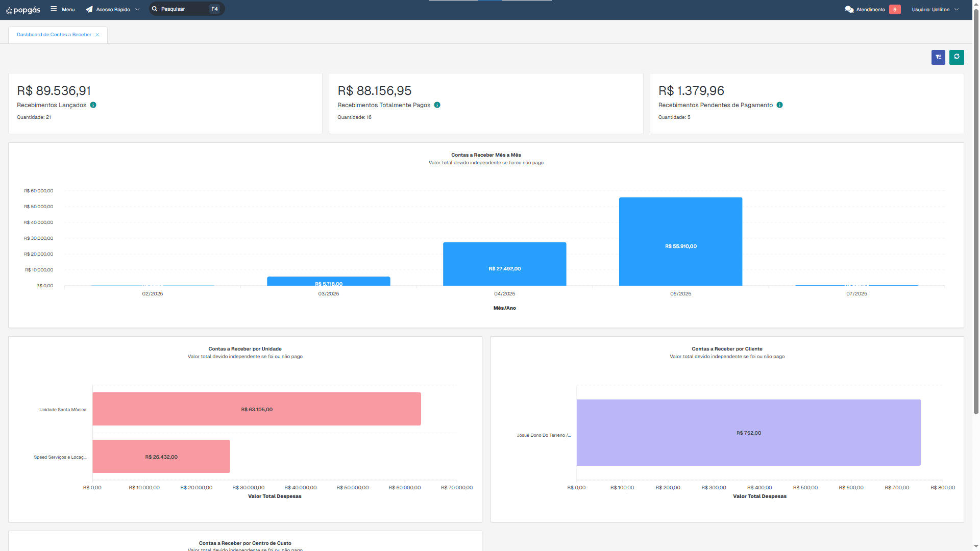
Task: Click info icon beside Recebimentos Totalmente Pagos
Action: point(437,105)
